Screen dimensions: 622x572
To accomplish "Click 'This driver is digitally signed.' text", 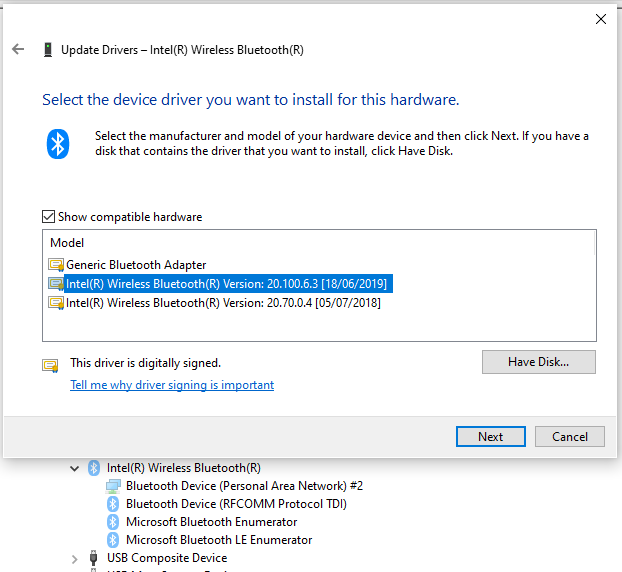I will tap(146, 363).
